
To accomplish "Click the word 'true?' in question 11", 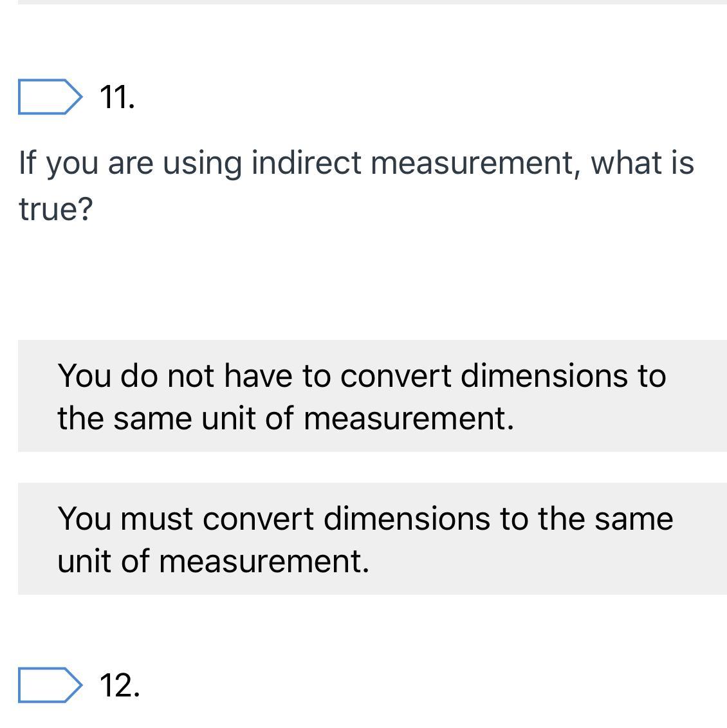I will 56,209.
